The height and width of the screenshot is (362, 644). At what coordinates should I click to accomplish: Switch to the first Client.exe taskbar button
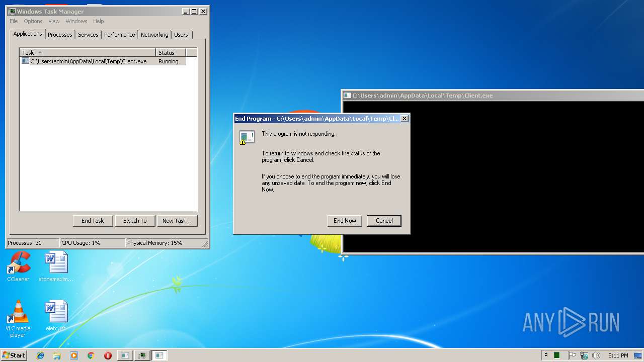[125, 355]
